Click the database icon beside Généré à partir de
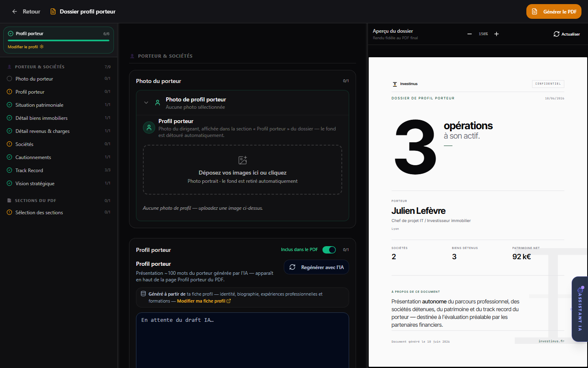588x368 pixels. [143, 294]
